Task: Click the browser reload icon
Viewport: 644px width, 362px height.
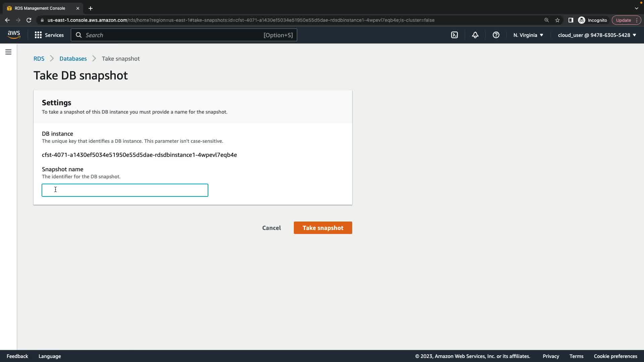Action: [x=29, y=20]
